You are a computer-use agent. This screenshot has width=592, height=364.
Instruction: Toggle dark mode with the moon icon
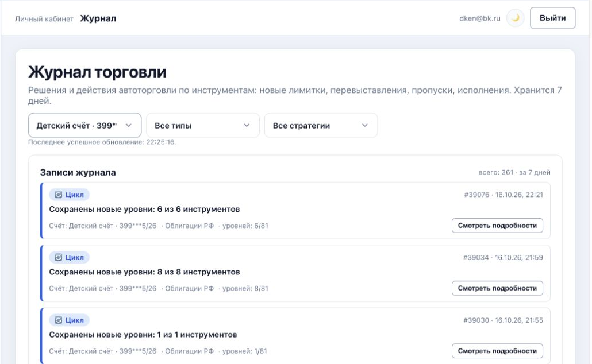[x=516, y=18]
